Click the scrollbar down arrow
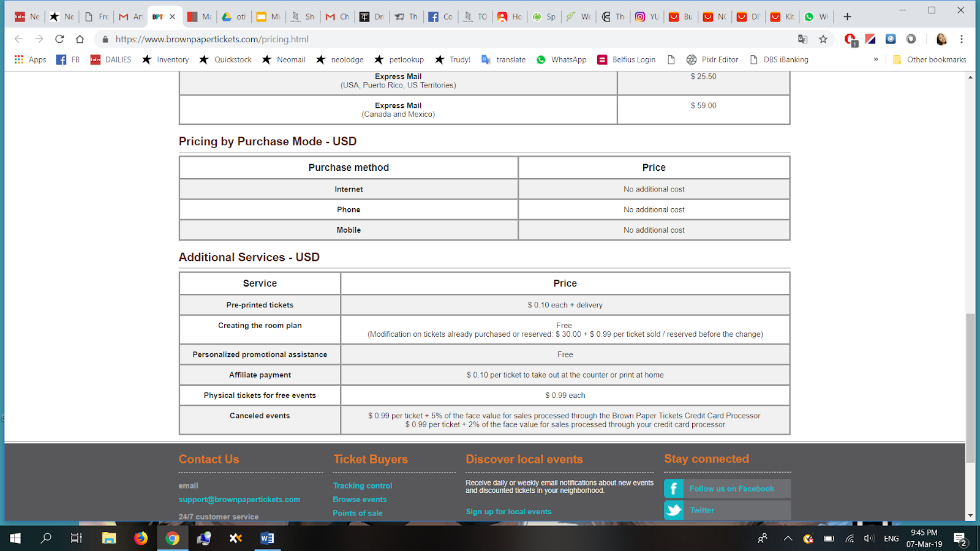980x551 pixels. [970, 516]
